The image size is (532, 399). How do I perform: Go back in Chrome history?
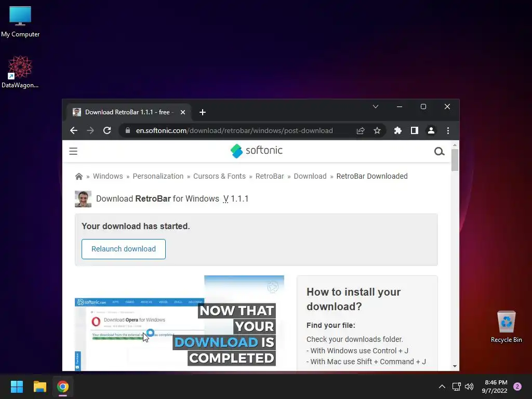coord(74,130)
